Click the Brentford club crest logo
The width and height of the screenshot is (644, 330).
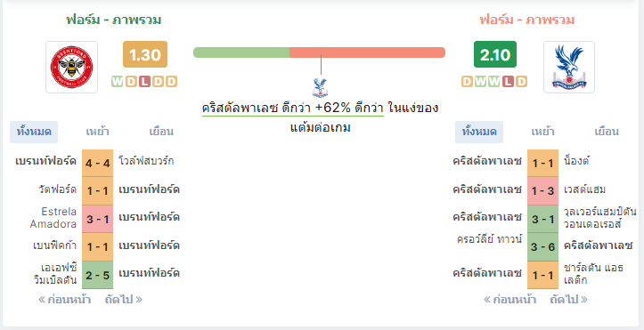point(71,67)
